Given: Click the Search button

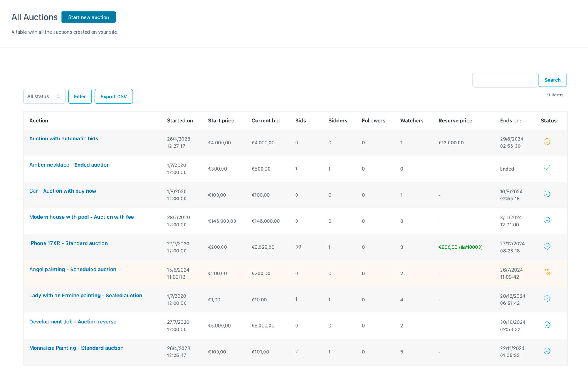Looking at the screenshot, I should (552, 80).
